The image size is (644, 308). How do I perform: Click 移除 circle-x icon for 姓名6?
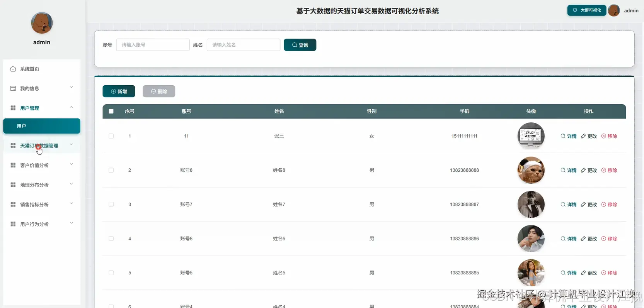[x=604, y=239]
